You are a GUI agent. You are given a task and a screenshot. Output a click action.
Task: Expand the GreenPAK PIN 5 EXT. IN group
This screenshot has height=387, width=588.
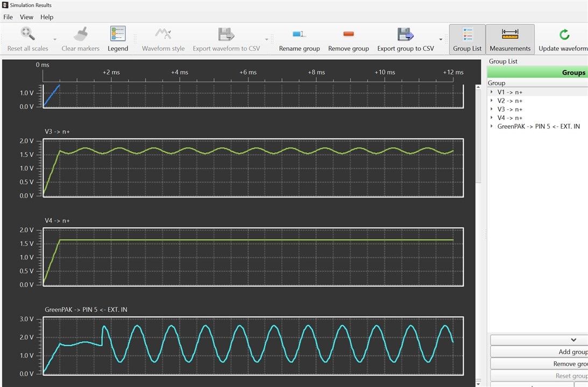[x=492, y=126]
